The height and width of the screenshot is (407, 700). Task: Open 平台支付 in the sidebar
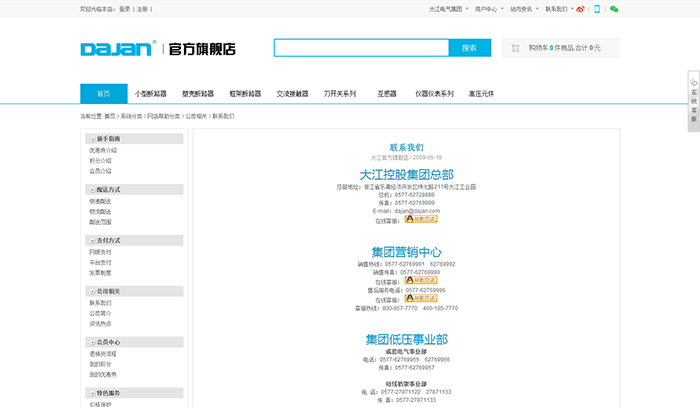[x=100, y=262]
